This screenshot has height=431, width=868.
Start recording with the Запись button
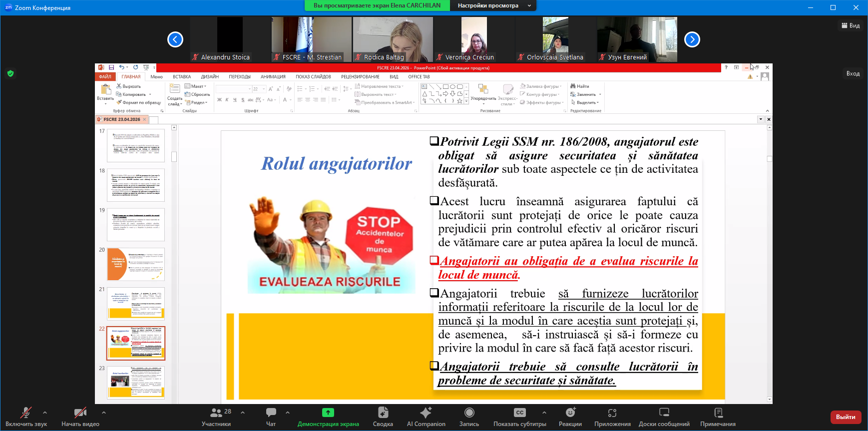[x=469, y=417]
